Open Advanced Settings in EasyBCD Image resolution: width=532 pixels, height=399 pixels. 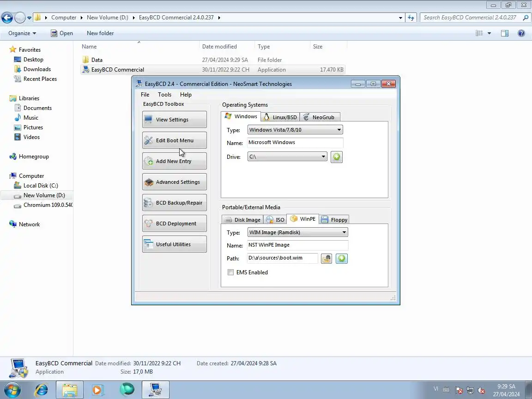(175, 182)
